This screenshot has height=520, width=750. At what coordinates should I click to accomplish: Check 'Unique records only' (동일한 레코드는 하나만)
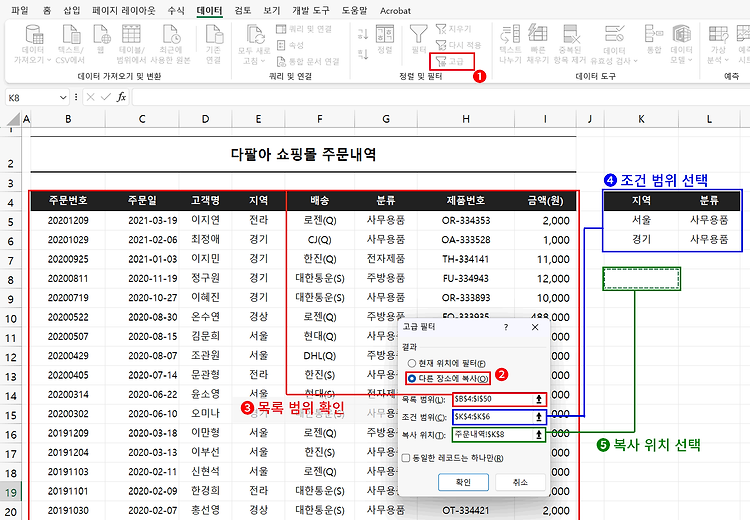coord(406,458)
